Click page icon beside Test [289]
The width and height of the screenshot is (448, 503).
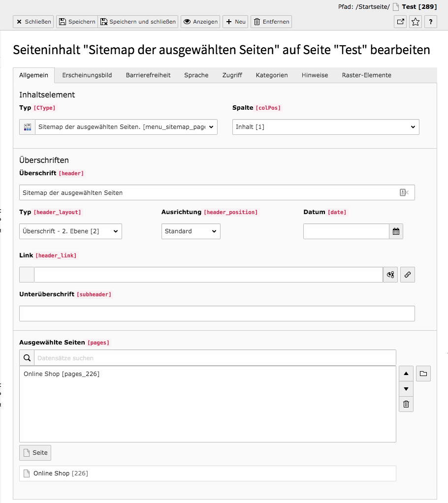pos(396,7)
